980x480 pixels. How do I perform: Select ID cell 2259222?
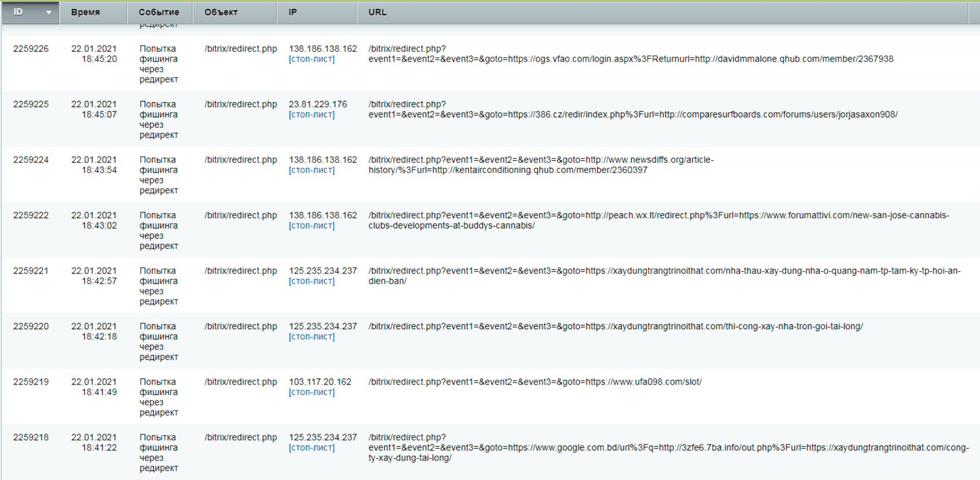pos(31,215)
